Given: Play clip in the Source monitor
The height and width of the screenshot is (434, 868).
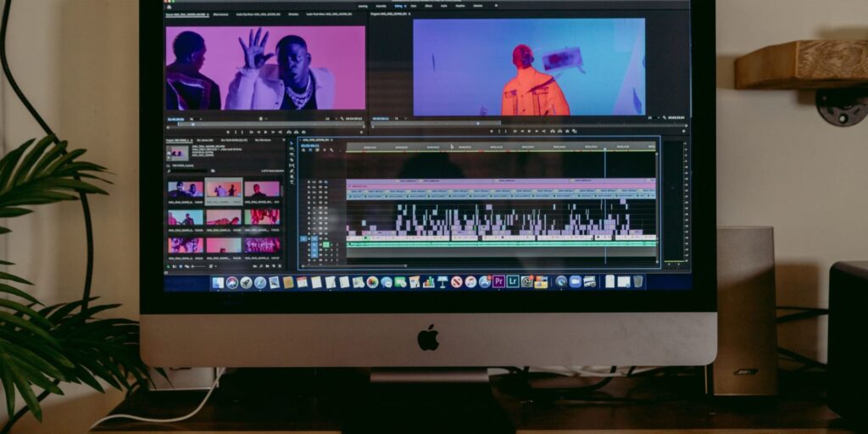Looking at the screenshot, I should (x=265, y=132).
